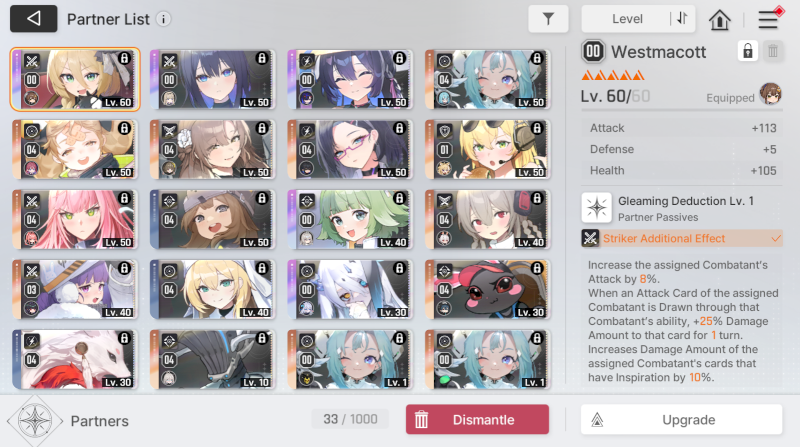Image resolution: width=800 pixels, height=447 pixels.
Task: Click the trash icon beside Westmacott
Action: tap(773, 51)
